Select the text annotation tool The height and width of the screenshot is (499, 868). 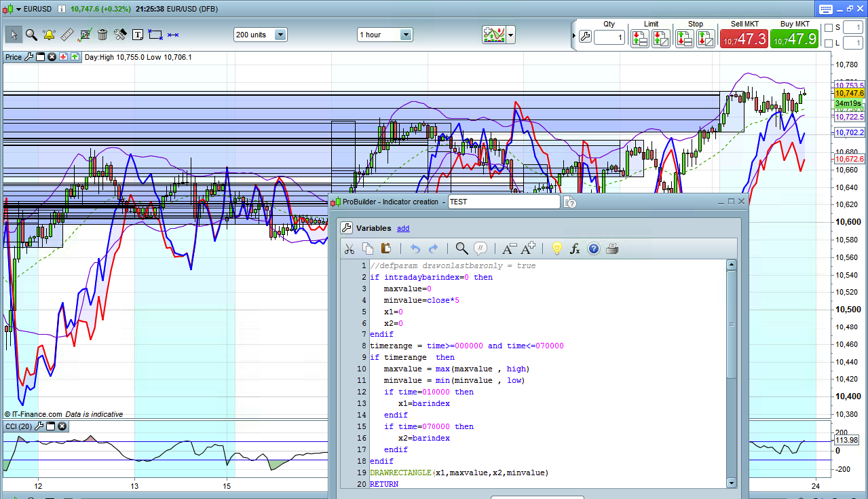[x=138, y=35]
